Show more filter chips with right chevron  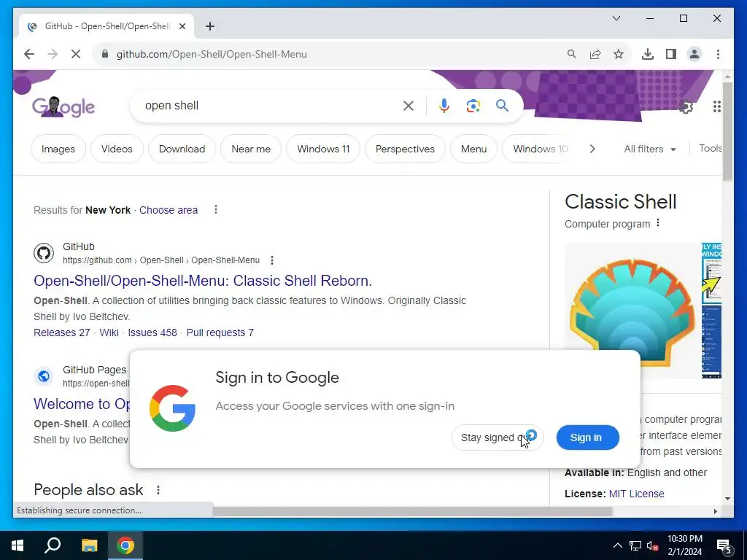pos(592,149)
